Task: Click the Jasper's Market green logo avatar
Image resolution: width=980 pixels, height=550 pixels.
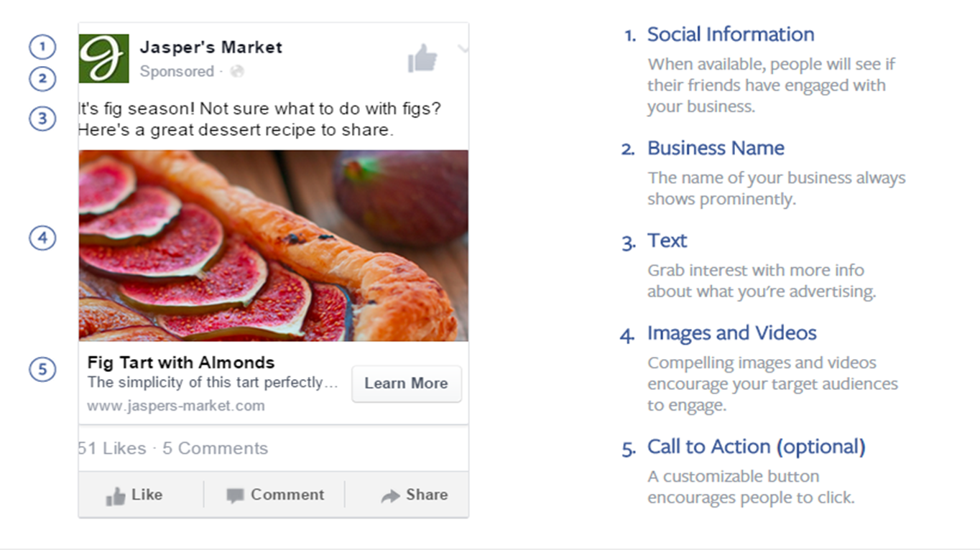Action: (104, 58)
